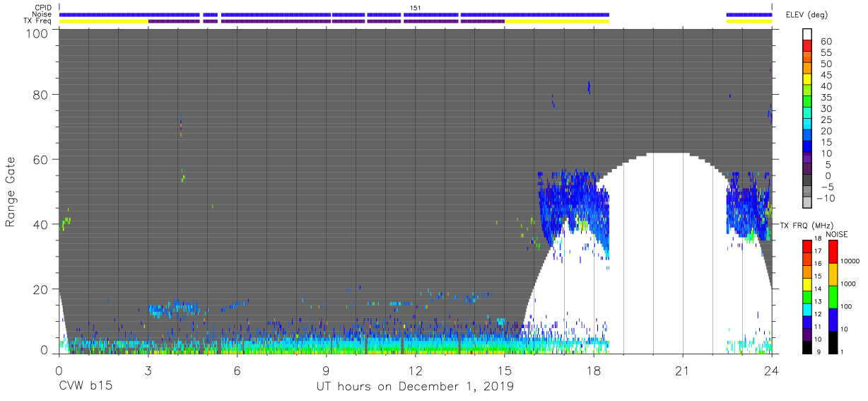Viewport: 868px width, 401px height.
Task: Click the y-axis tick label '60'
Action: [x=40, y=159]
